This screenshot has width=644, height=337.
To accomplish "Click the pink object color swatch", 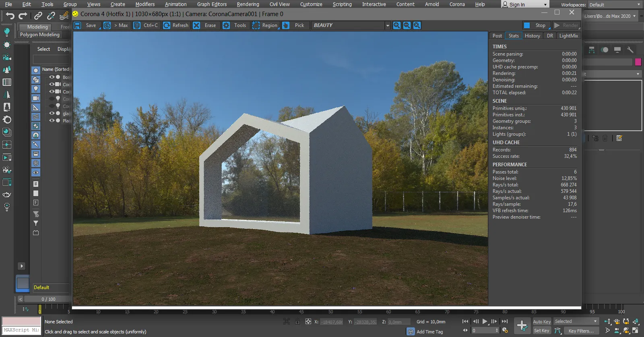I will pos(638,62).
